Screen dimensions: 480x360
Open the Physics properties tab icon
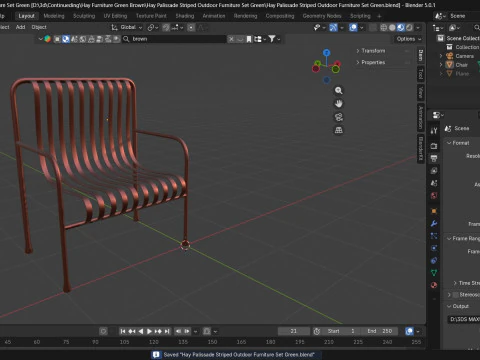tap(434, 248)
